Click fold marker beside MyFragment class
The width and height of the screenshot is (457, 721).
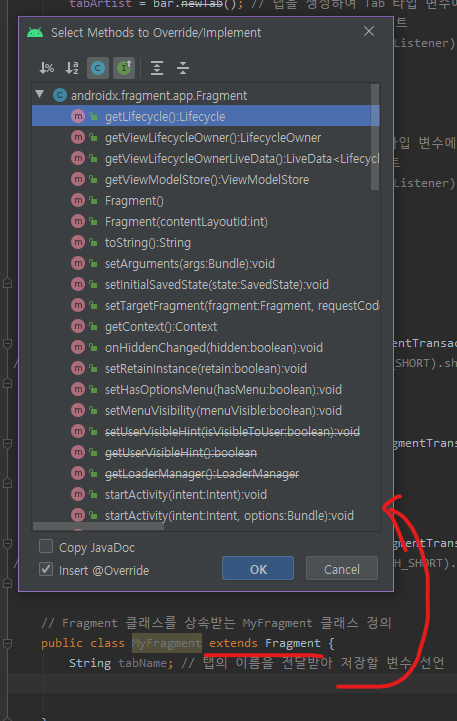coord(7,644)
